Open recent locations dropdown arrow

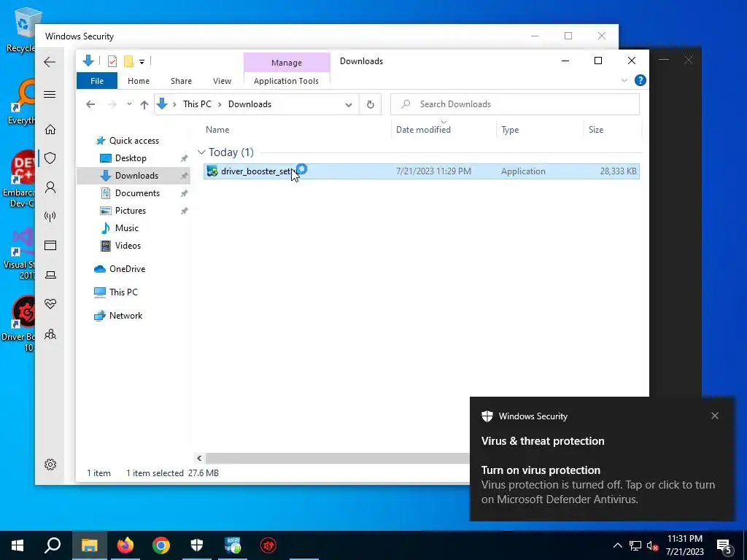click(129, 104)
